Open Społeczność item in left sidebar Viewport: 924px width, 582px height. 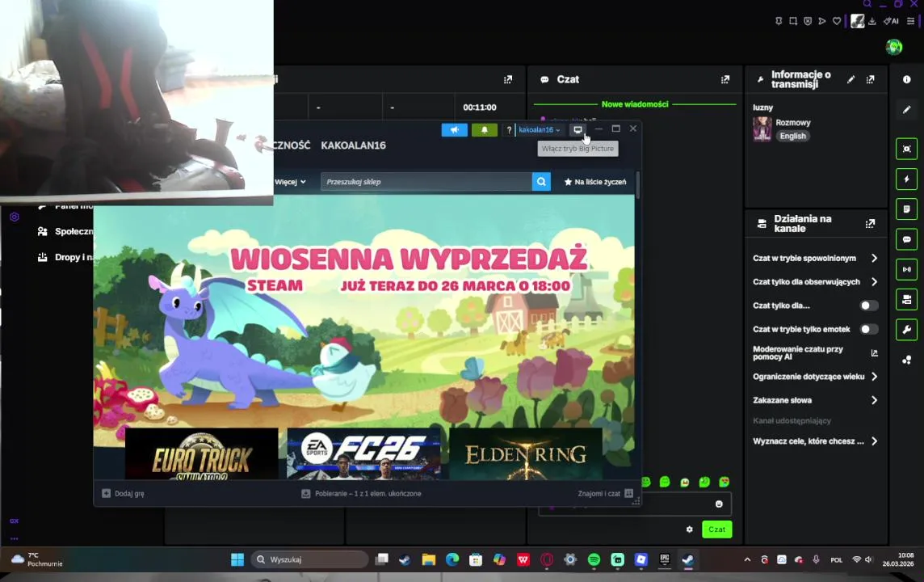coord(65,231)
